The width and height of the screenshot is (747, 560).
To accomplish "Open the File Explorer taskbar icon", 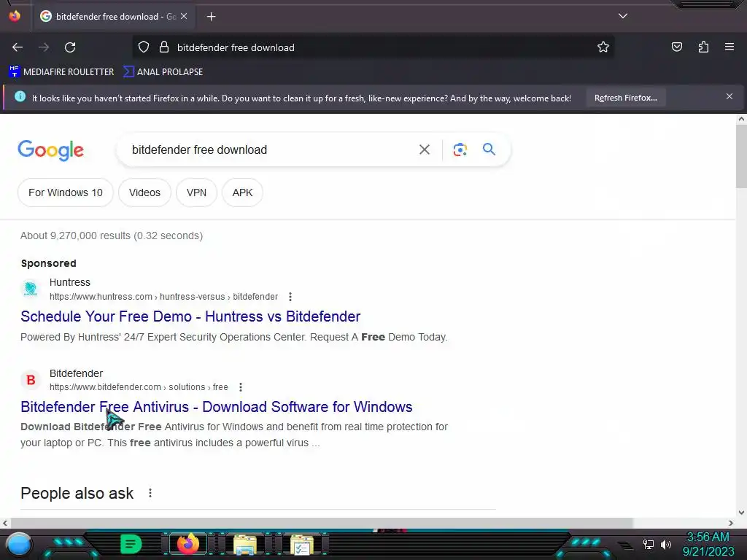I will coord(245,544).
